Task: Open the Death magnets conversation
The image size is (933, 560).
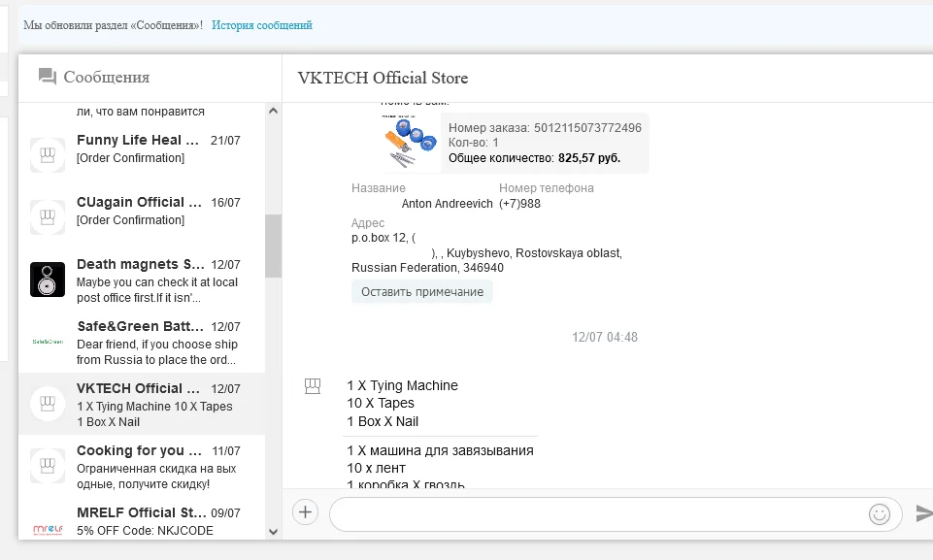Action: point(142,280)
